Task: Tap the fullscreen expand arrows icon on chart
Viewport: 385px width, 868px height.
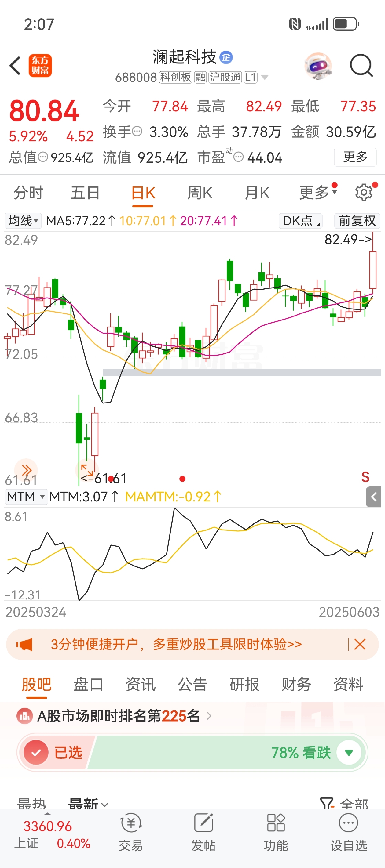Action: 87,470
